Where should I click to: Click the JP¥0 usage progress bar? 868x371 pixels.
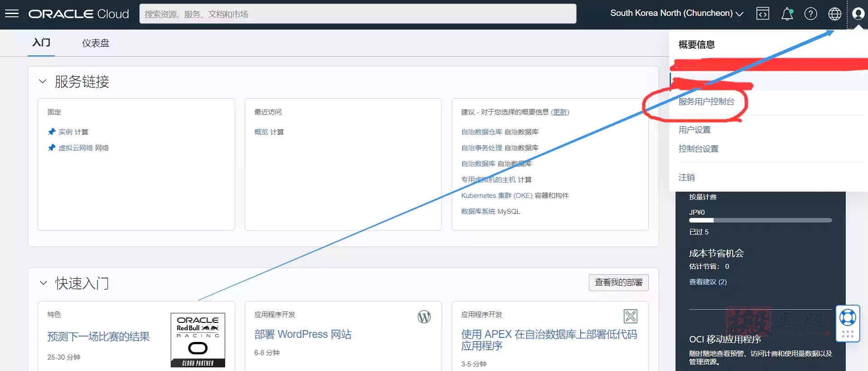coord(760,220)
